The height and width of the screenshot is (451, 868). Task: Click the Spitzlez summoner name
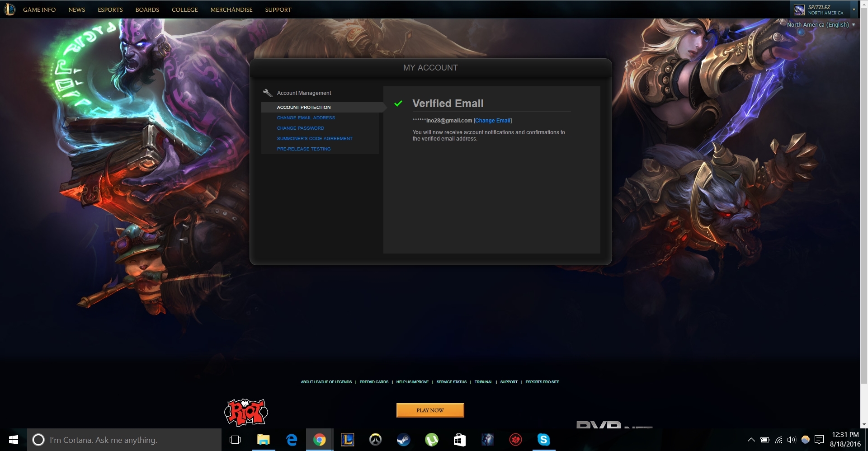(819, 7)
